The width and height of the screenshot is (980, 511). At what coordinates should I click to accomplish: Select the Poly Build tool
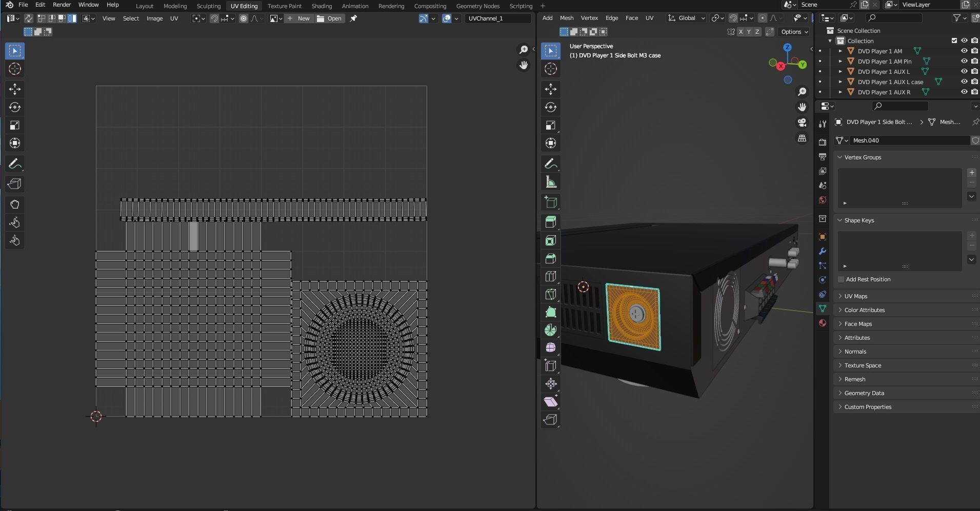point(551,312)
